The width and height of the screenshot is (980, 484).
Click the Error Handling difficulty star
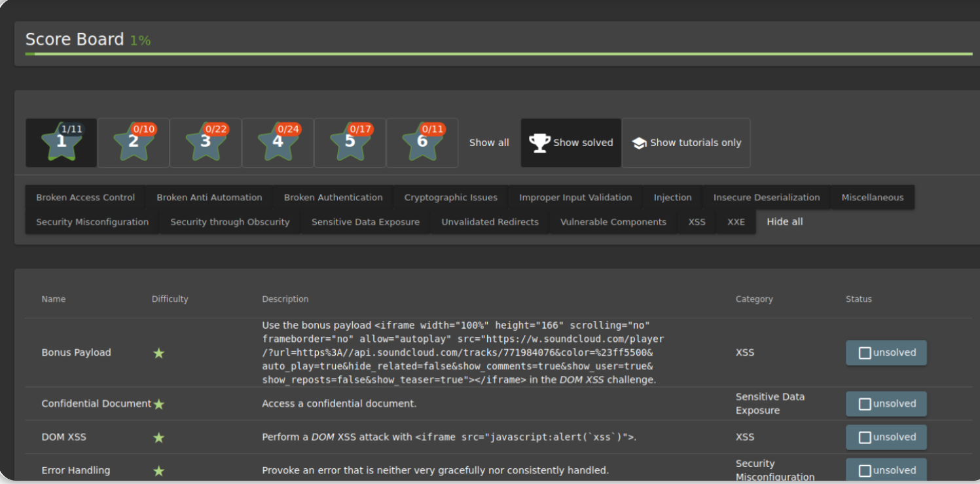(158, 471)
